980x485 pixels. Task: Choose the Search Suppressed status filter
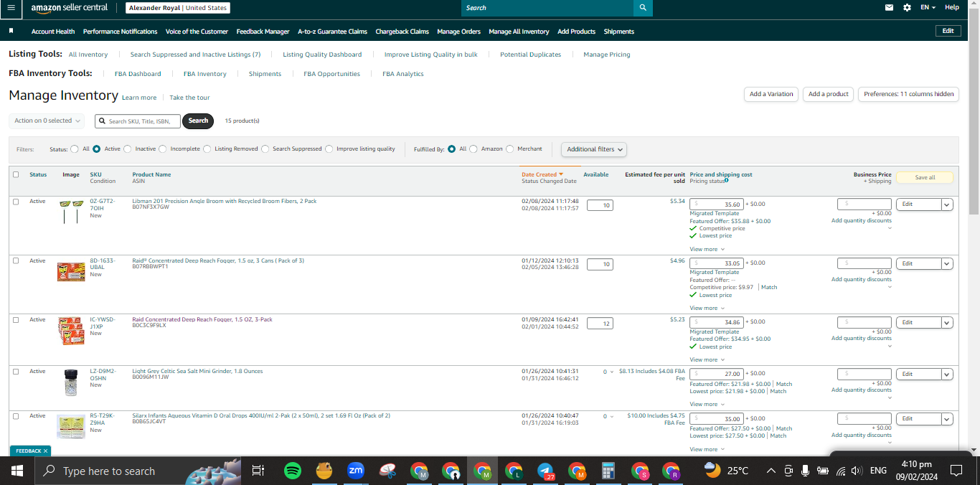coord(265,149)
